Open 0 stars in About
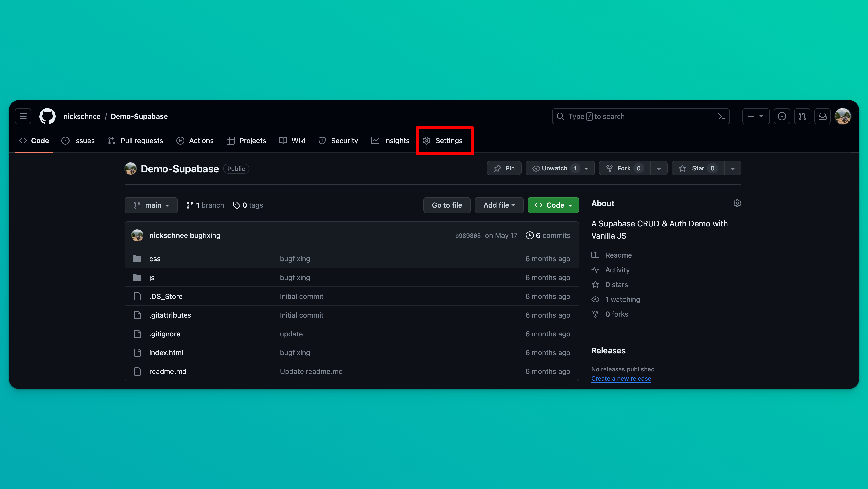This screenshot has height=489, width=868. click(616, 285)
